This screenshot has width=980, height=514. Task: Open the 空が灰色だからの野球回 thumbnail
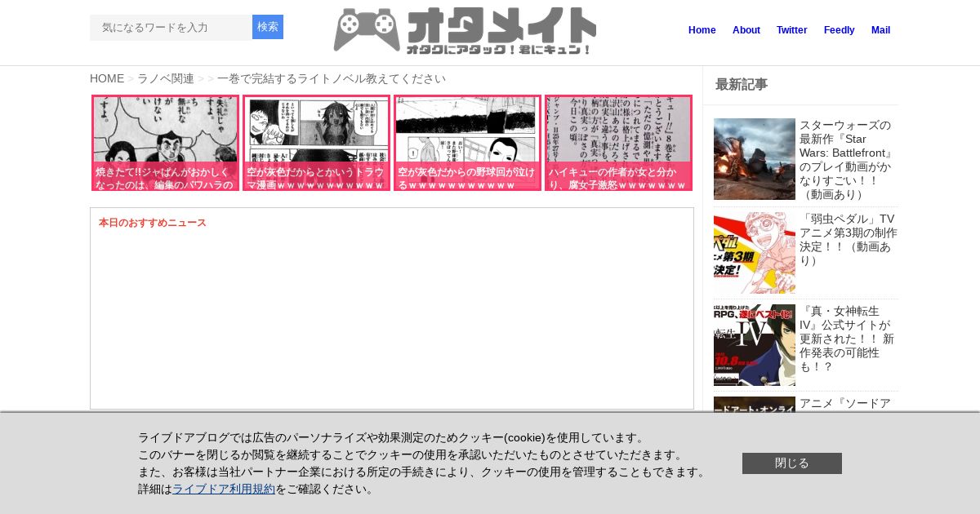(x=467, y=143)
